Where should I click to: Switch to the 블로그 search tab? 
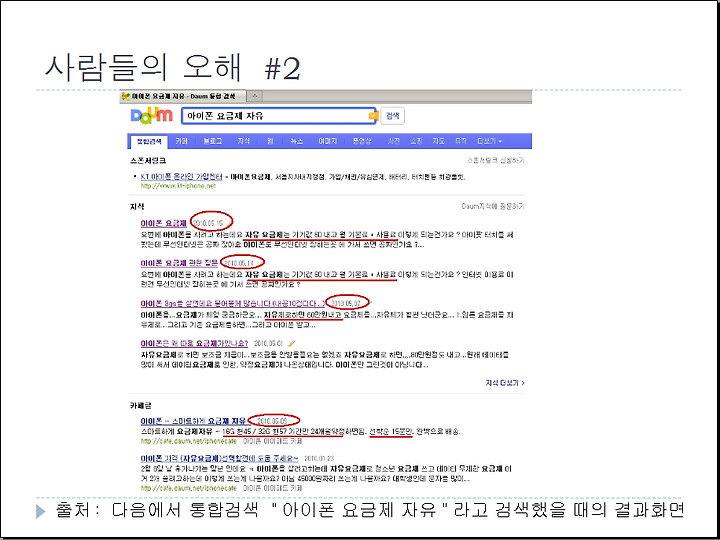tap(212, 141)
